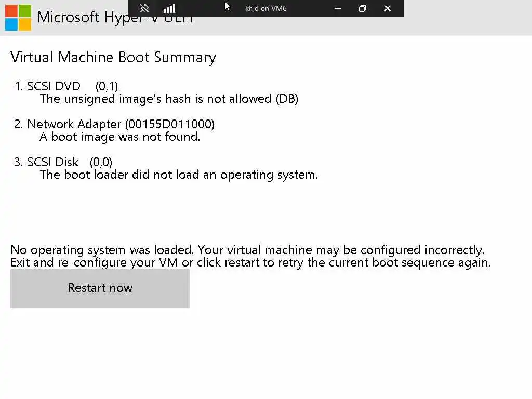Select the Virtual Machine Boot Summary heading

point(113,57)
